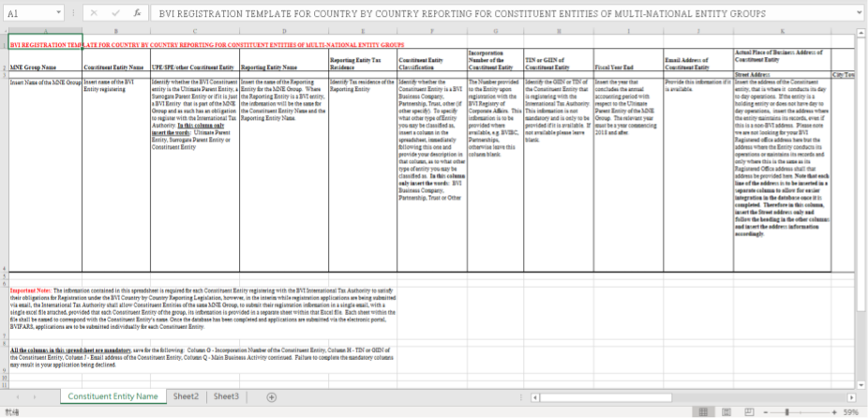Switch to Page Break Preview icon
868x418 pixels.
tap(749, 412)
